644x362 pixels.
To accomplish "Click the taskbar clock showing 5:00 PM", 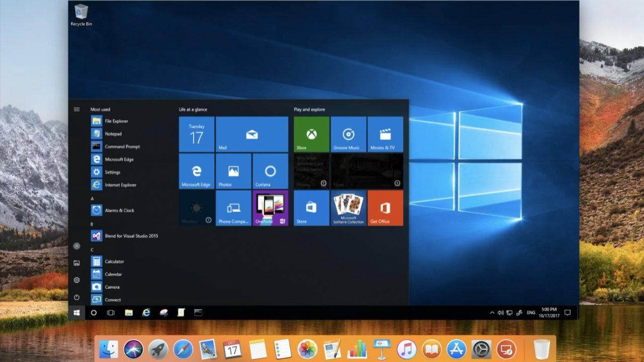I will coord(549,312).
